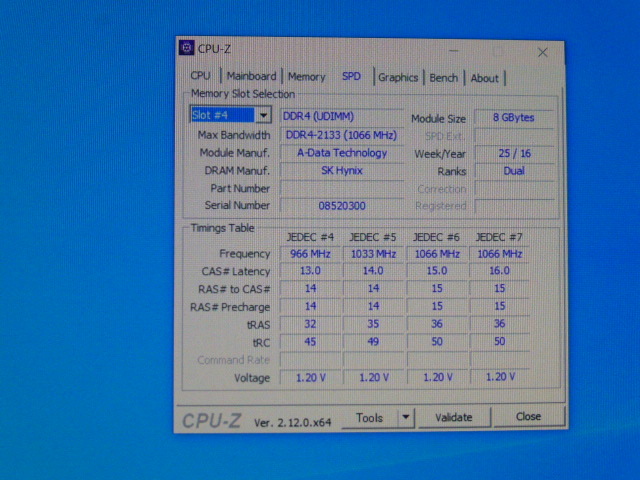Click the empty Part Number field
640x480 pixels.
342,189
